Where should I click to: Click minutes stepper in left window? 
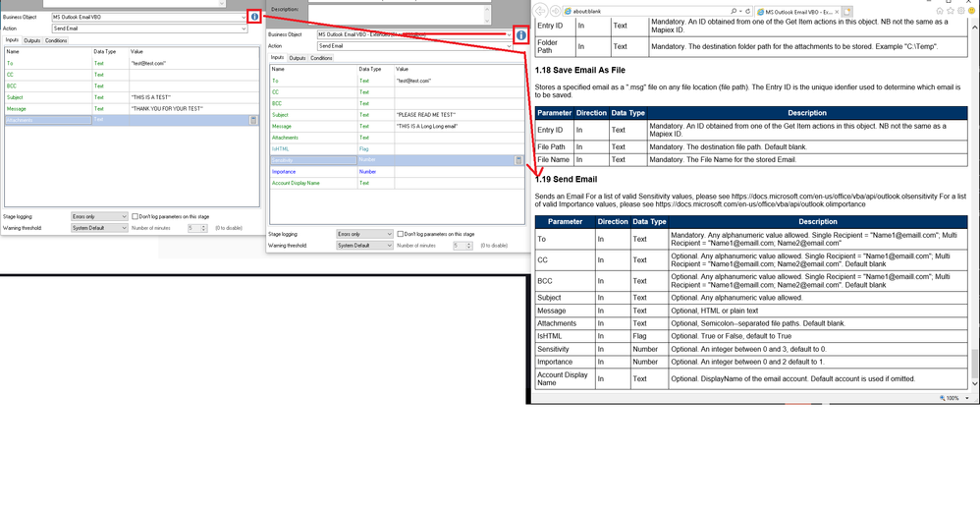pyautogui.click(x=203, y=228)
